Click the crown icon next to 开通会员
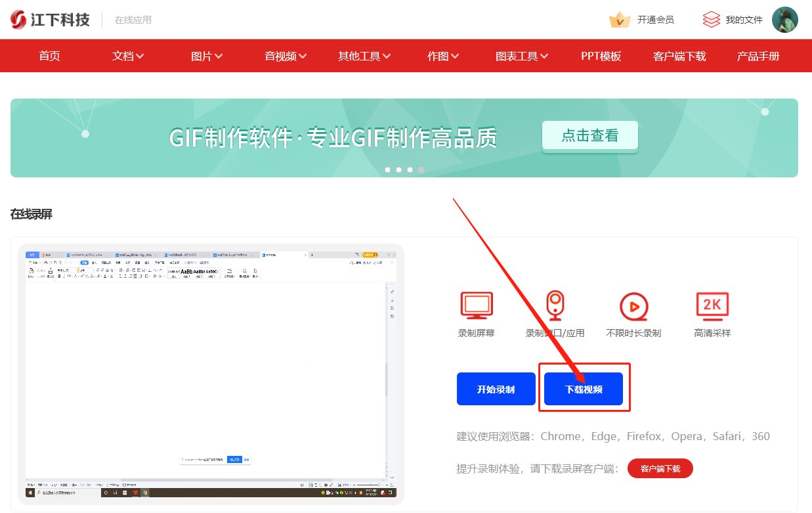This screenshot has height=513, width=812. click(x=619, y=19)
